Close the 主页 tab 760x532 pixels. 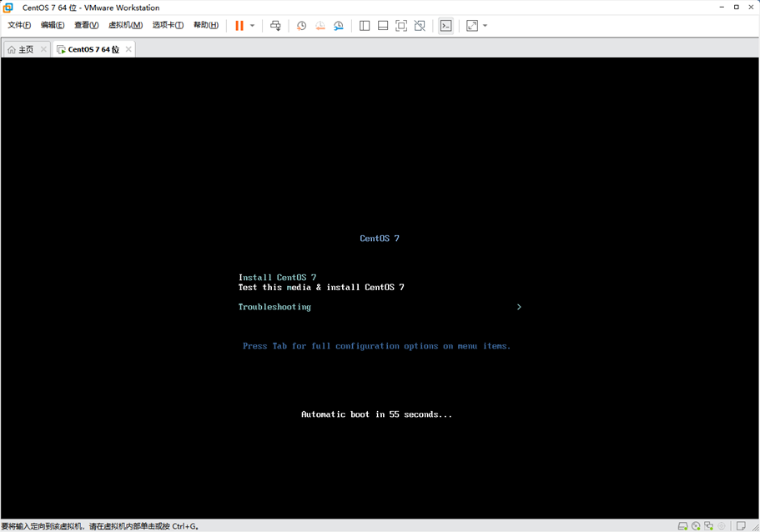[x=43, y=49]
